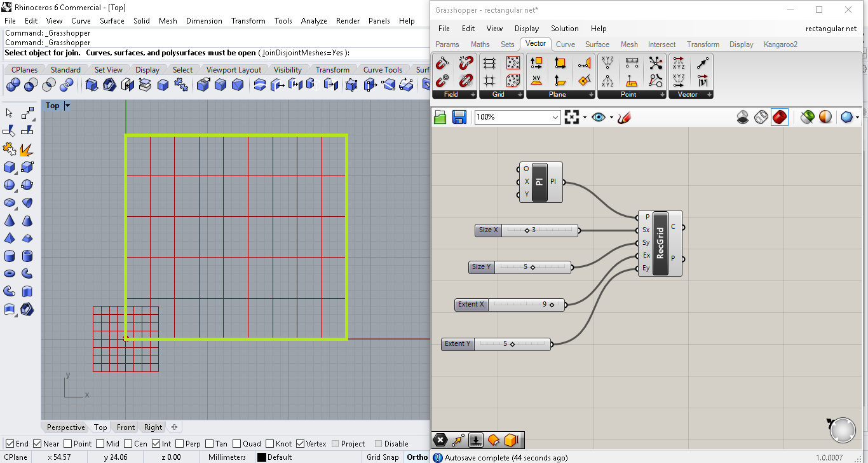Switch to the Perspective viewport tab
This screenshot has height=463, width=868.
65,427
